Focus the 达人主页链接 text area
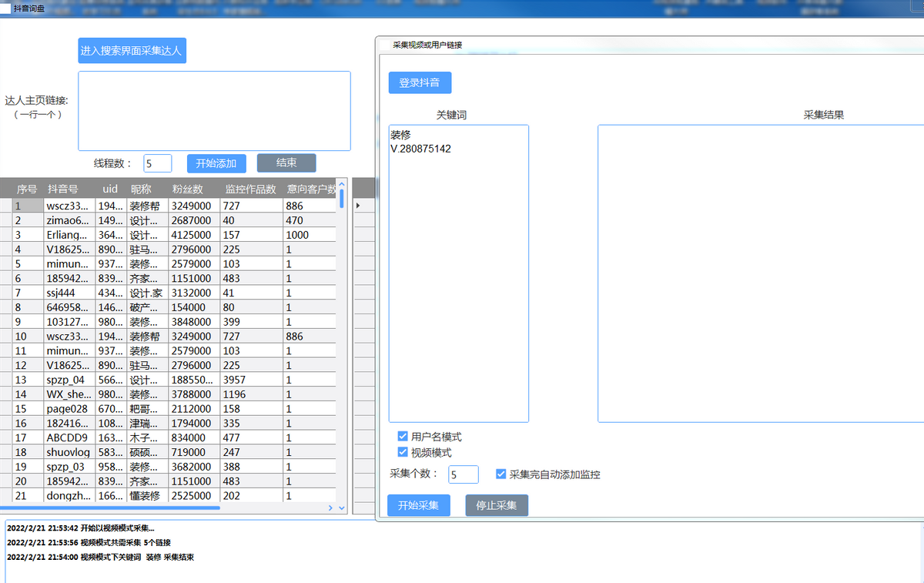The width and height of the screenshot is (924, 583). tap(214, 111)
